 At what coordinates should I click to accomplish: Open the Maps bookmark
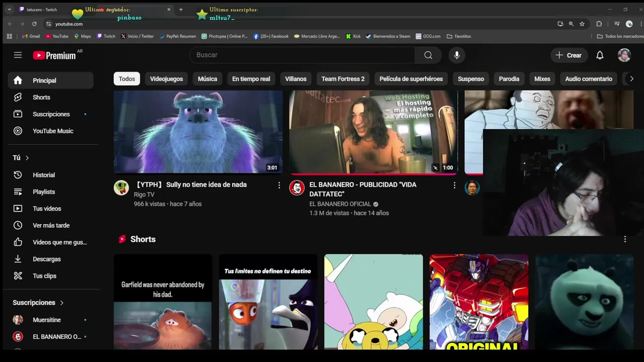(x=83, y=36)
